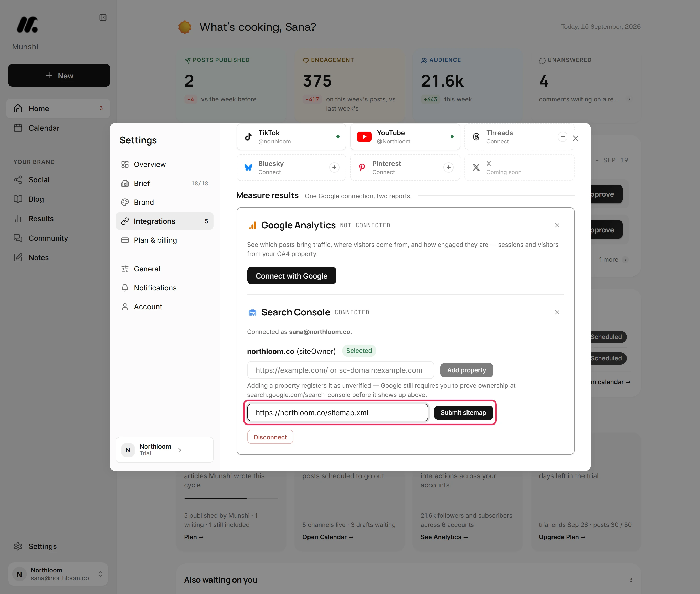Select Brief in Settings
This screenshot has width=700, height=594.
pyautogui.click(x=164, y=183)
